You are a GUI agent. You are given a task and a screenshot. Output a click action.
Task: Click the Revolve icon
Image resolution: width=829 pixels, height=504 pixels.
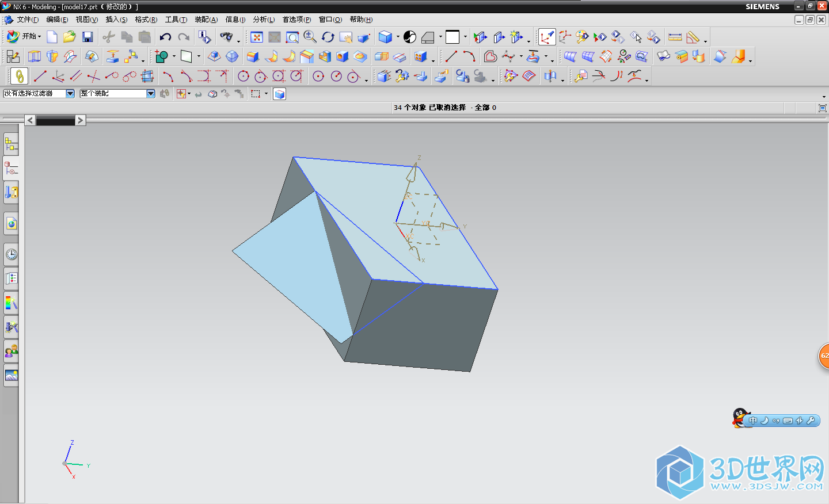click(x=52, y=56)
